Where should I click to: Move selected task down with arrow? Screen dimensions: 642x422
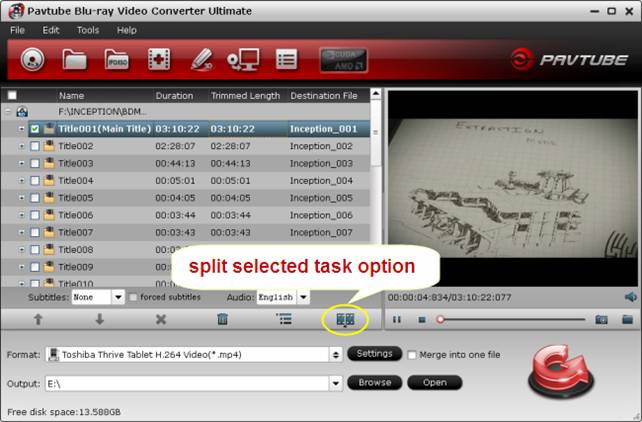point(99,319)
